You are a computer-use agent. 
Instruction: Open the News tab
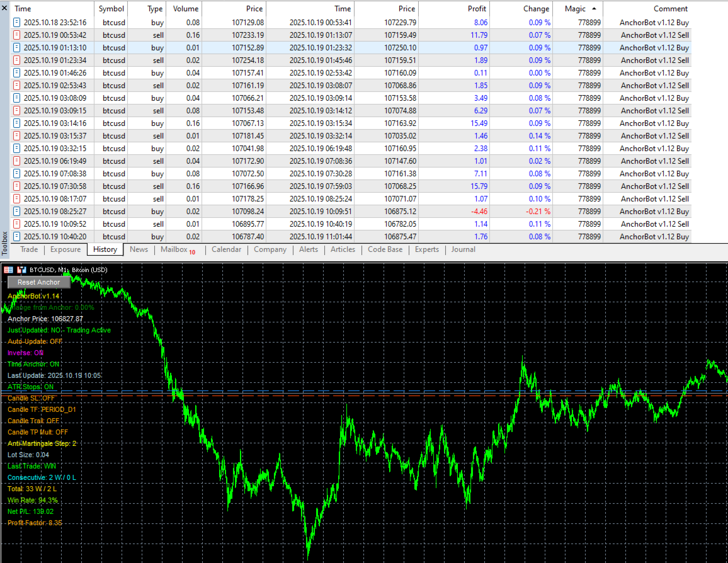tap(139, 249)
